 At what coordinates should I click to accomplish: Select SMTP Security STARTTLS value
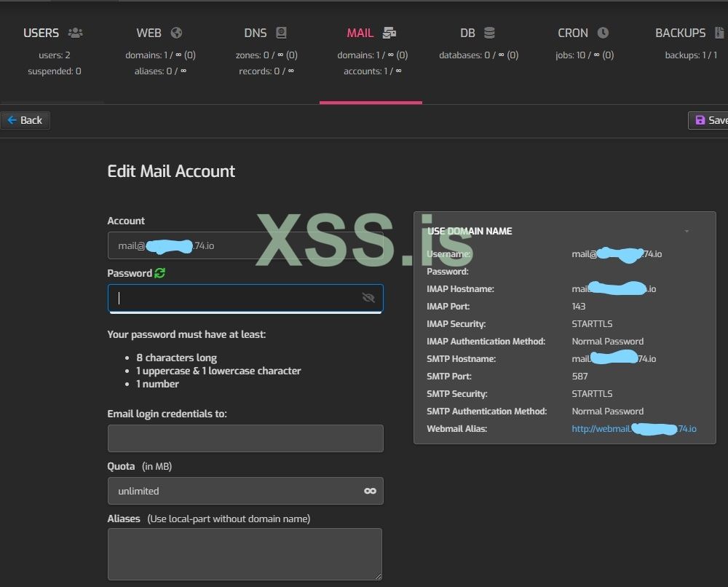[592, 394]
